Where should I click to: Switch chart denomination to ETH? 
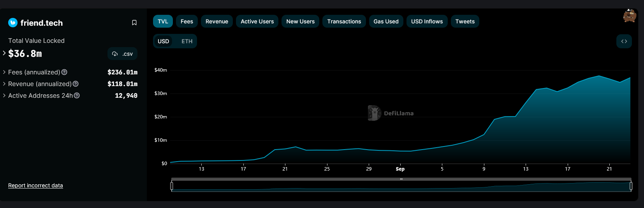(x=187, y=41)
